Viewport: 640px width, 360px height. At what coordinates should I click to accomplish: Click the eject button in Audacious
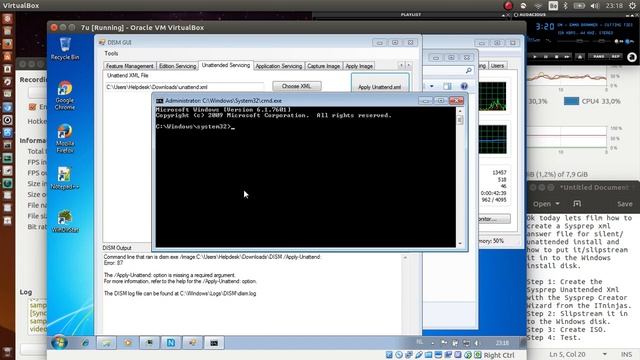click(580, 57)
